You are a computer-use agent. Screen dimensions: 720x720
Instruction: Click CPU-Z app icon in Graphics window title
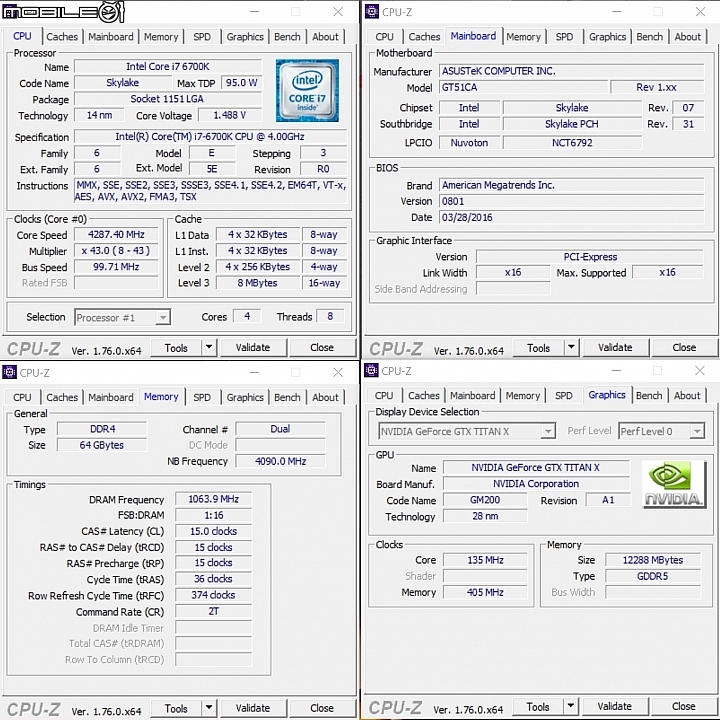(371, 371)
